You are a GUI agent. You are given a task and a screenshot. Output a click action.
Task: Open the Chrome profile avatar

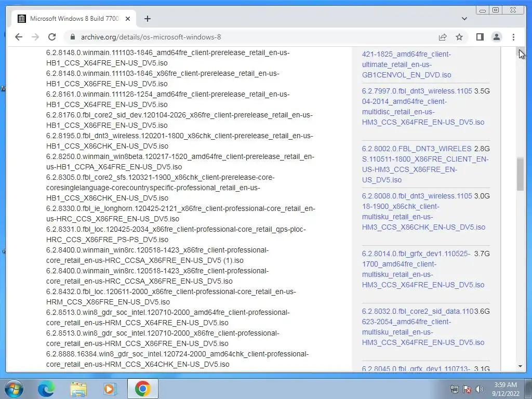point(496,37)
